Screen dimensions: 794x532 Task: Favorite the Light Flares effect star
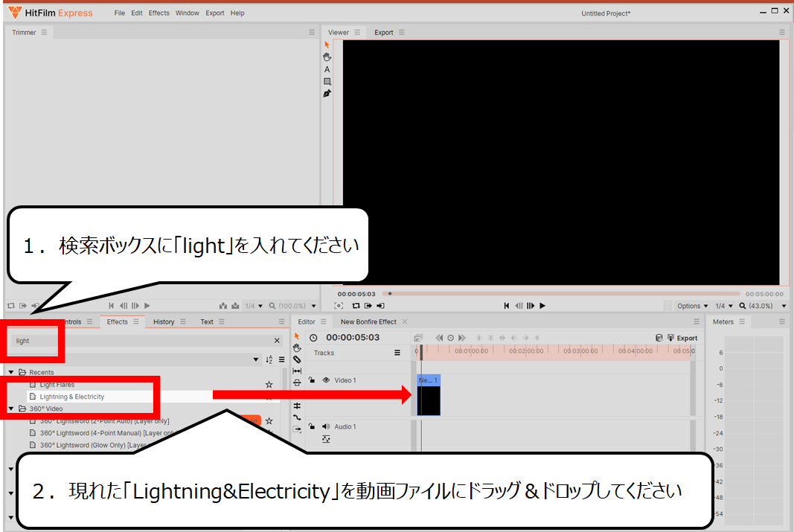[x=269, y=385]
